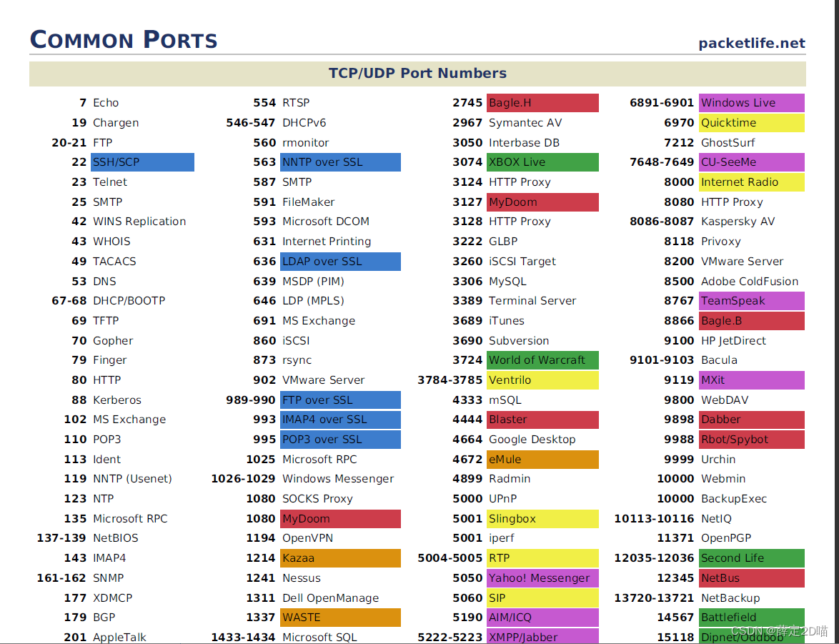Screen dimensions: 839x644
Task: Select the SNMP entry
Action: [x=108, y=578]
